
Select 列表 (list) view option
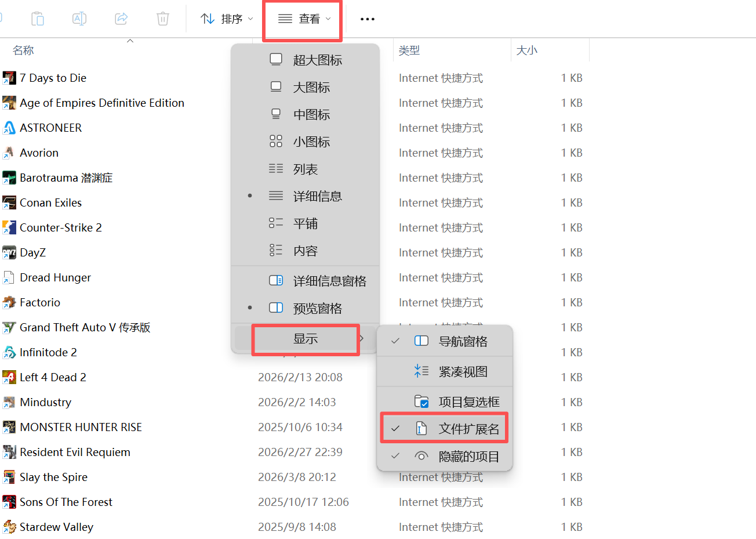[306, 169]
